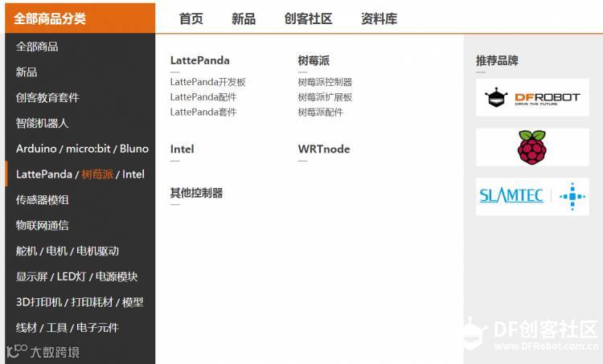Click 打印耗材 in the sidebar
The height and width of the screenshot is (364, 603).
click(x=92, y=302)
